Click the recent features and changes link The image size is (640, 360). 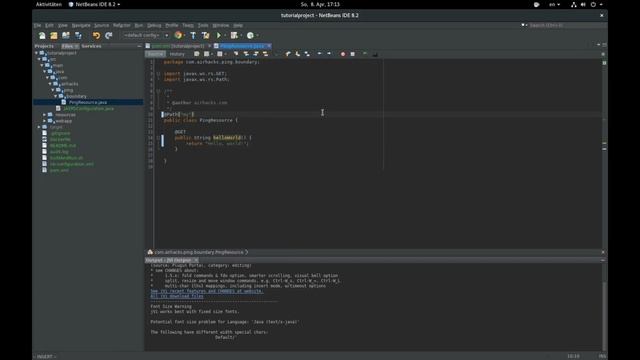click(x=207, y=291)
